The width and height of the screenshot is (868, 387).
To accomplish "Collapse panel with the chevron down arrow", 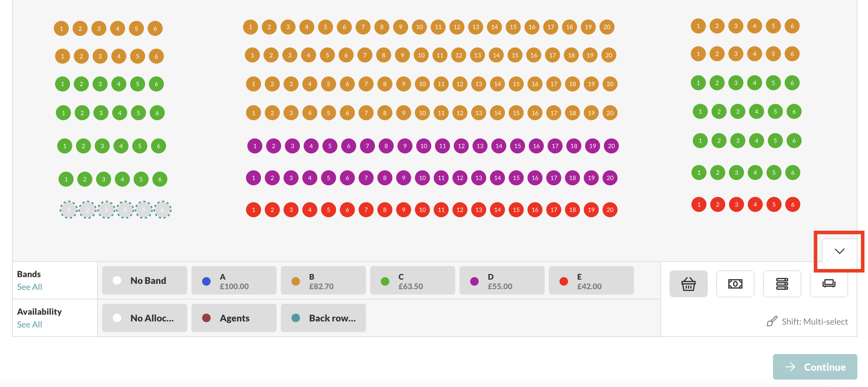I will 839,251.
